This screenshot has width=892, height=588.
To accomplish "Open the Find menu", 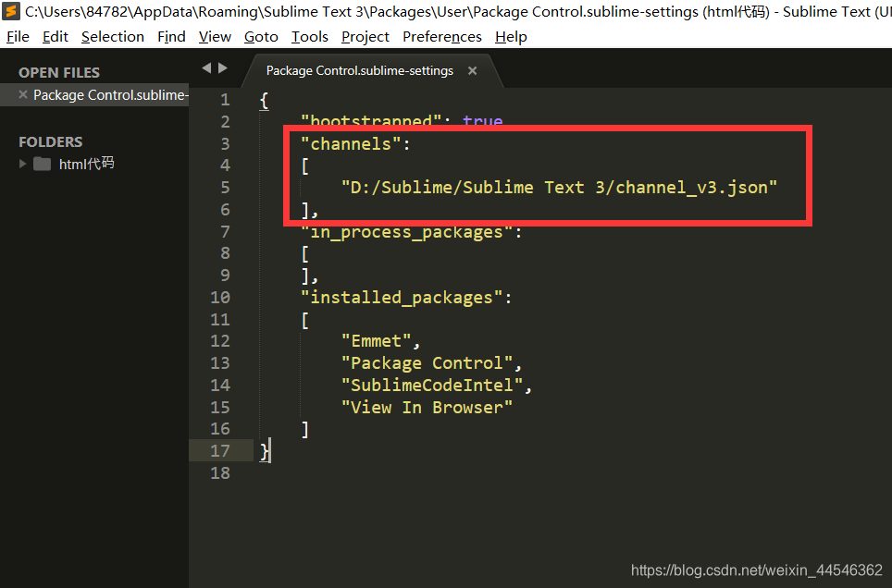I will (171, 37).
